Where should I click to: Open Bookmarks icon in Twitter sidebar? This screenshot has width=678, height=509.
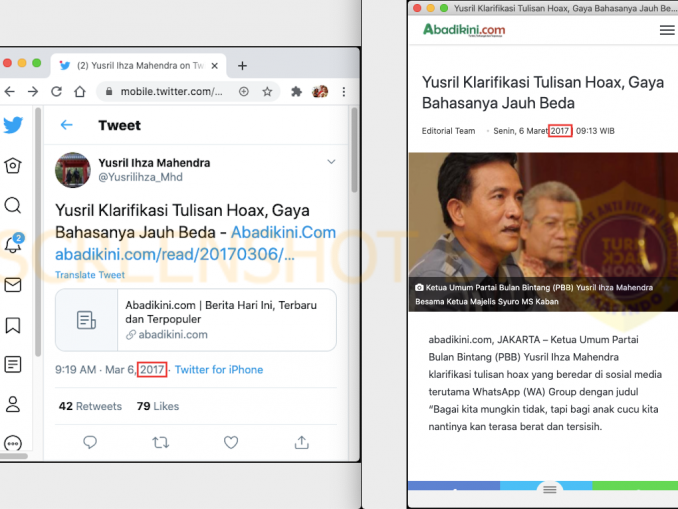pos(13,325)
